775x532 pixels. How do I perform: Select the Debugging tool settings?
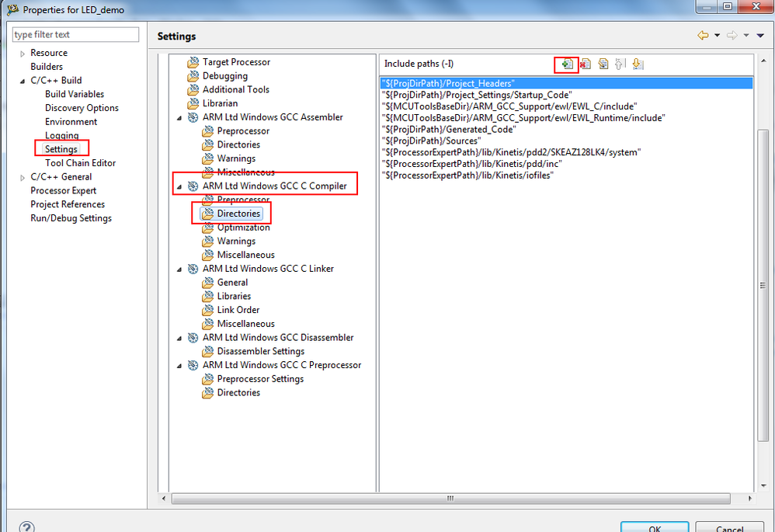click(x=224, y=76)
